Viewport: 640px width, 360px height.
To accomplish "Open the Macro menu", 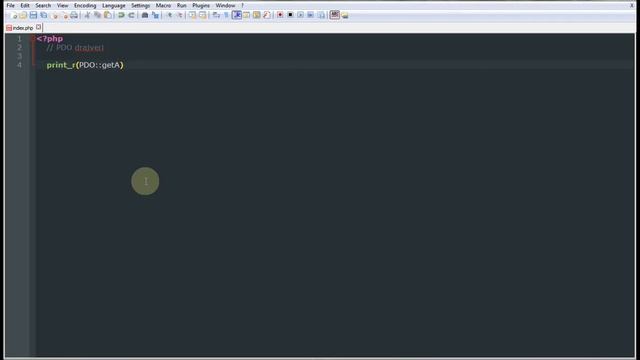I will pos(163,5).
